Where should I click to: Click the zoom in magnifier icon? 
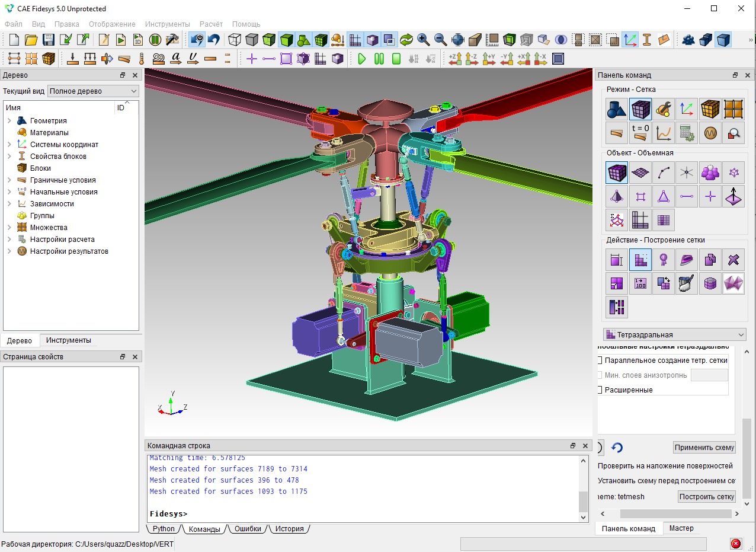[423, 40]
